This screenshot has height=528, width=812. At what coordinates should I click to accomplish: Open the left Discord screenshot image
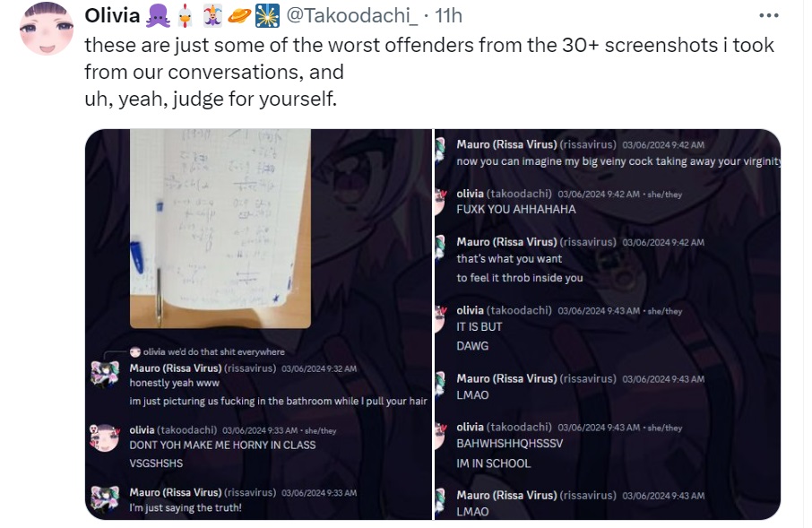[x=258, y=325]
